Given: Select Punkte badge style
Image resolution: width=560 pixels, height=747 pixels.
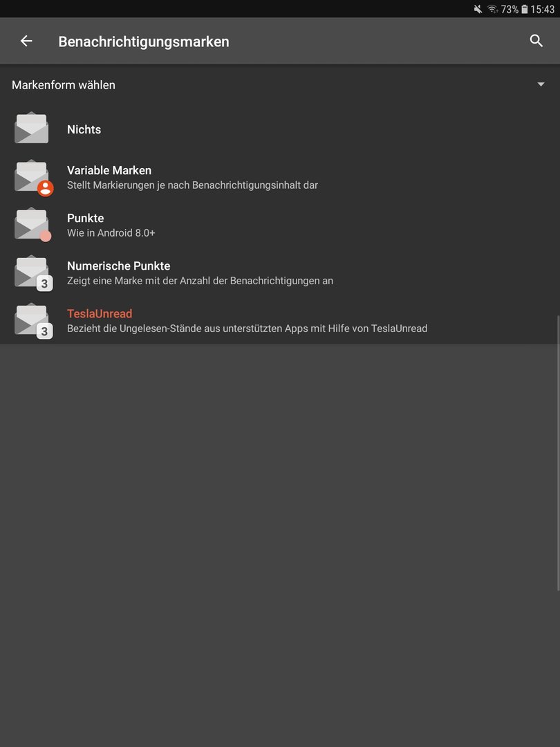Looking at the screenshot, I should pos(280,225).
